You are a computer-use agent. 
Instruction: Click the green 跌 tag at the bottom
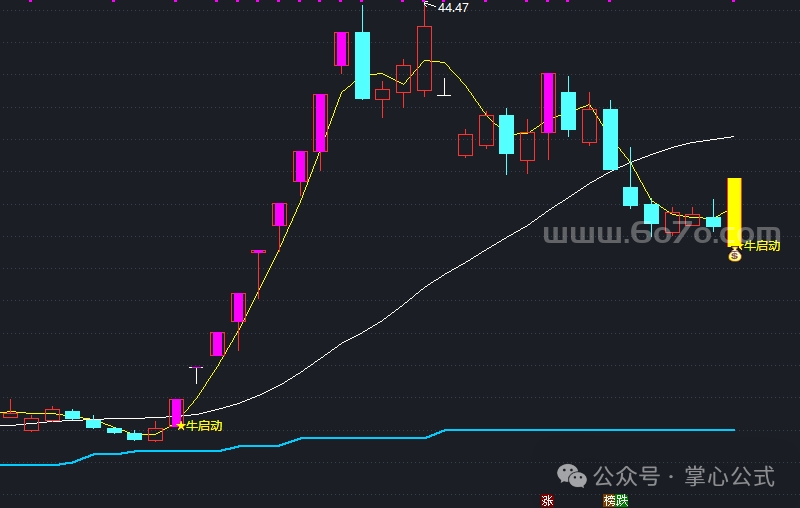(622, 500)
